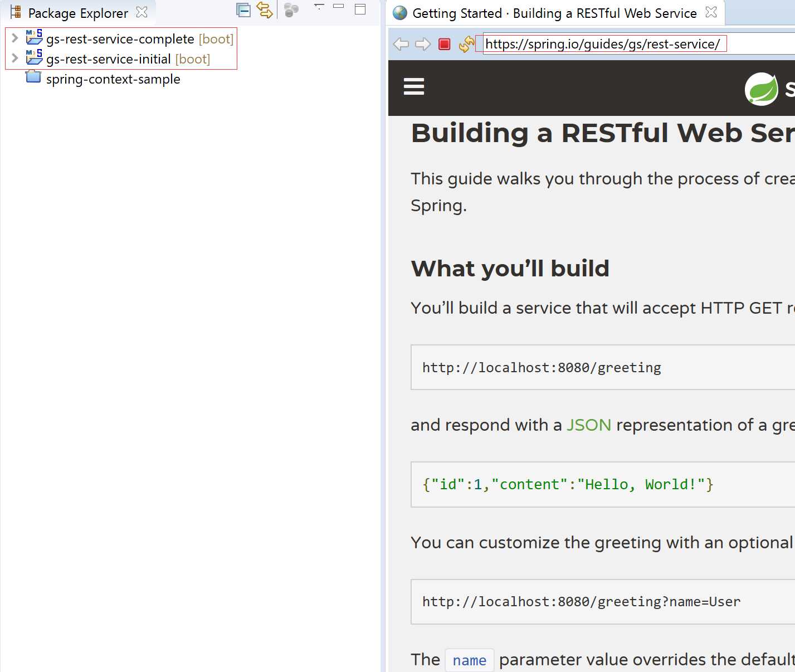795x672 pixels.
Task: Go forward in internal browser
Action: pos(423,44)
